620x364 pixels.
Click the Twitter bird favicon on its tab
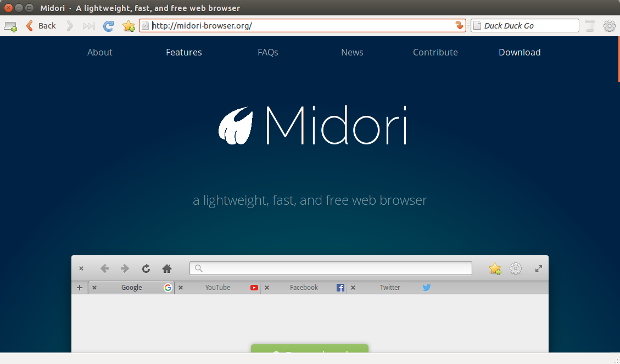[x=426, y=288]
